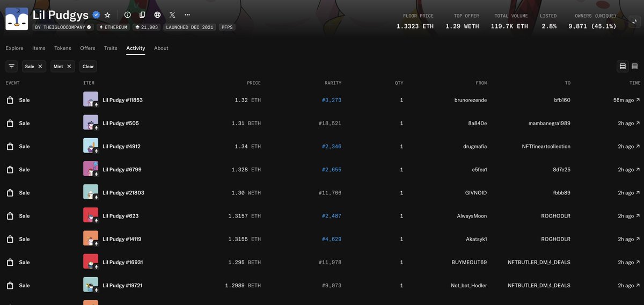Copy collection address icon
The height and width of the screenshot is (305, 644).
(142, 15)
